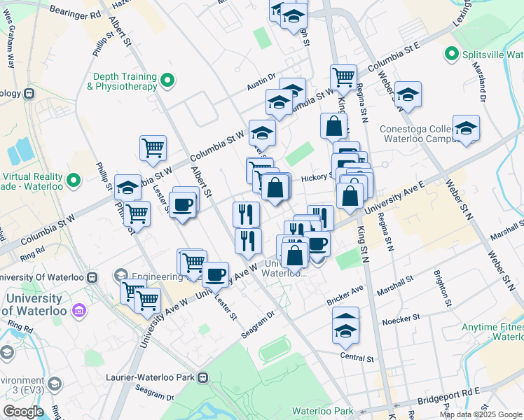Click the Laurier-Waterloo Park transit station icon
This screenshot has width=524, height=420.
click(203, 378)
